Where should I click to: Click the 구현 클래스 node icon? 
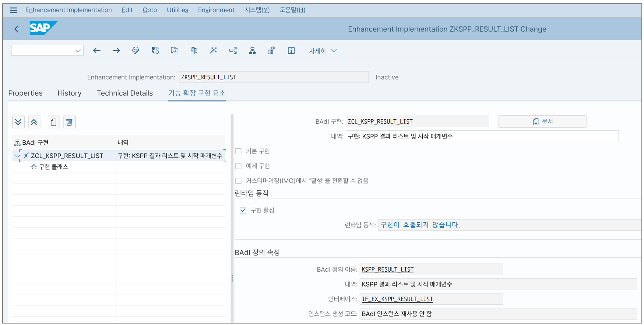tap(34, 167)
